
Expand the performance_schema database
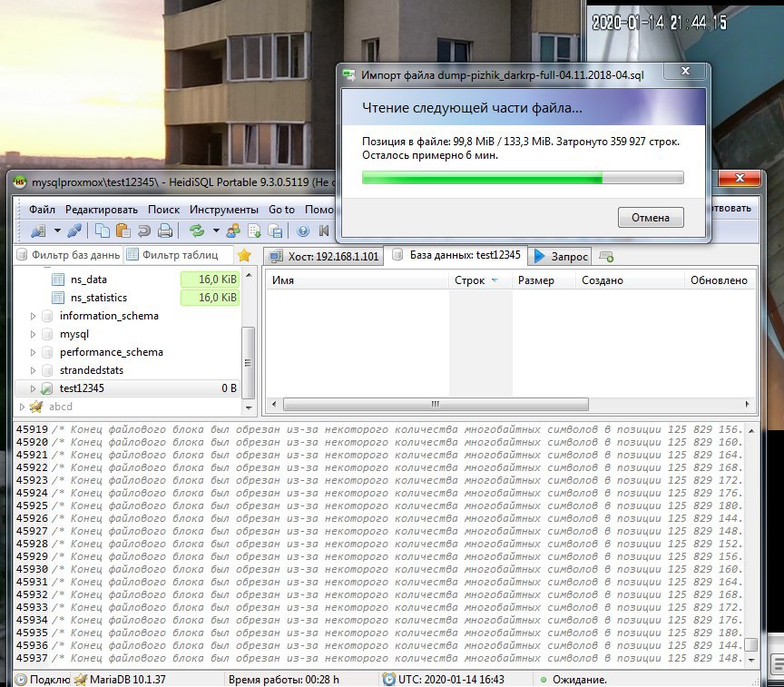coord(33,352)
